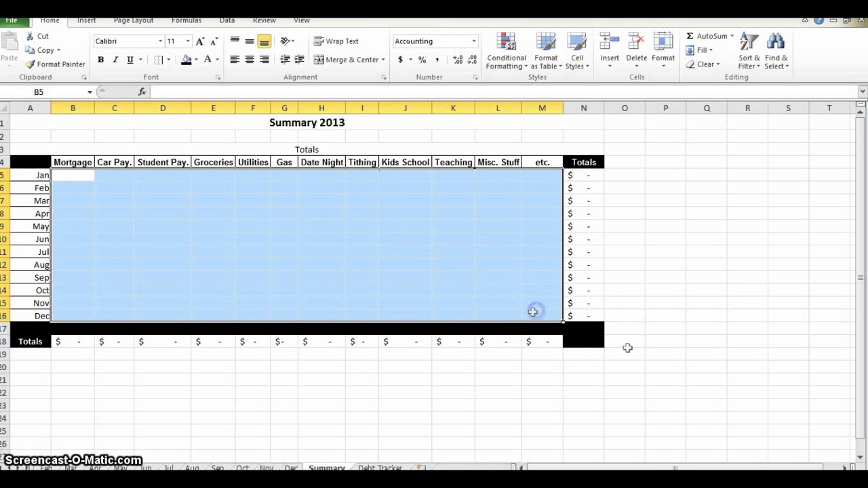The width and height of the screenshot is (868, 488).
Task: Open Format as Table gallery
Action: (546, 51)
